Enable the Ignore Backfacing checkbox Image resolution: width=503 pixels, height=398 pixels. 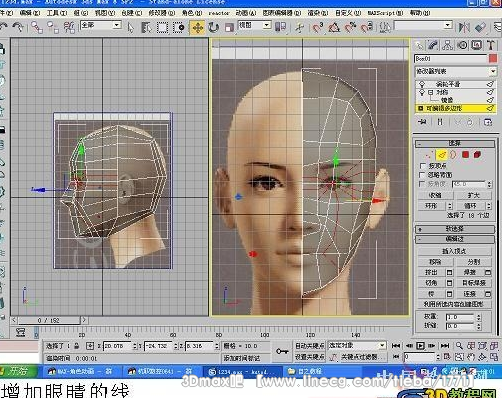(x=423, y=175)
